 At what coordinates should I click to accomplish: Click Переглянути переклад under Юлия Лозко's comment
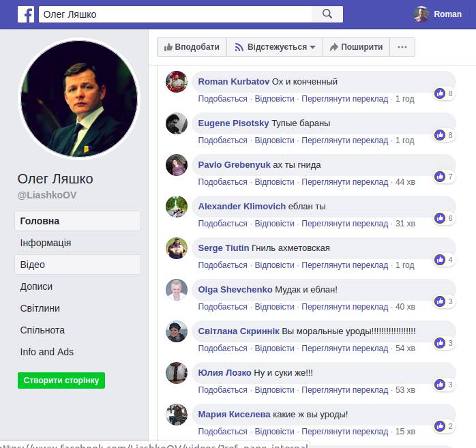point(344,390)
